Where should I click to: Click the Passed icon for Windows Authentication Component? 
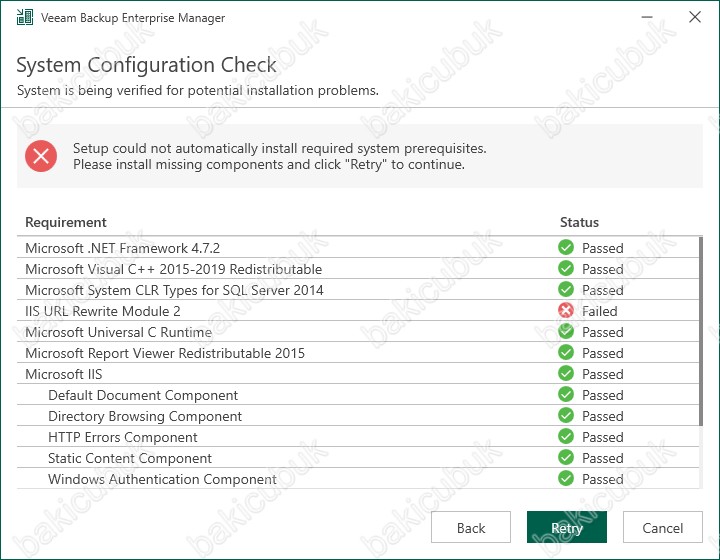pyautogui.click(x=566, y=479)
